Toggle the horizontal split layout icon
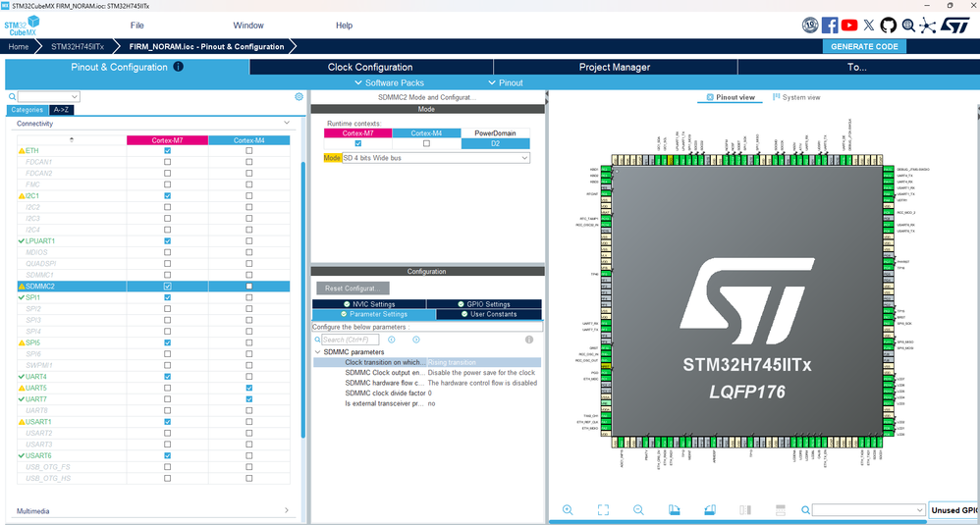This screenshot has width=980, height=525. pos(781,510)
